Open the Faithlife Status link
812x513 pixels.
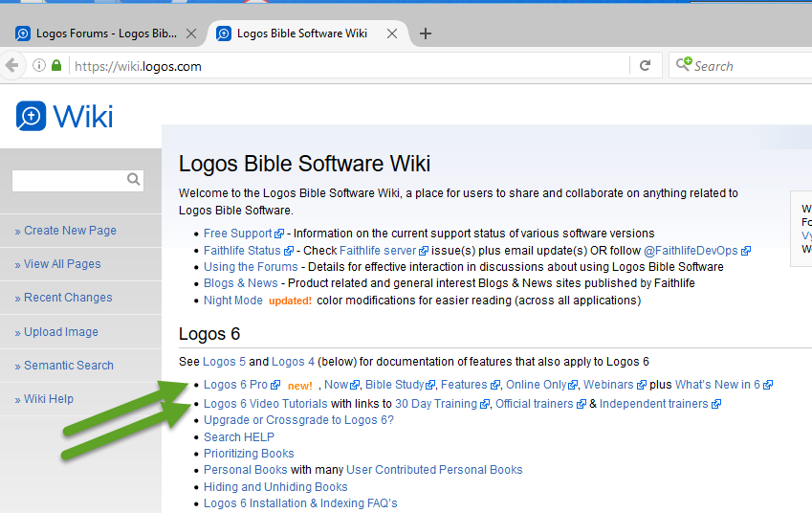click(x=242, y=251)
